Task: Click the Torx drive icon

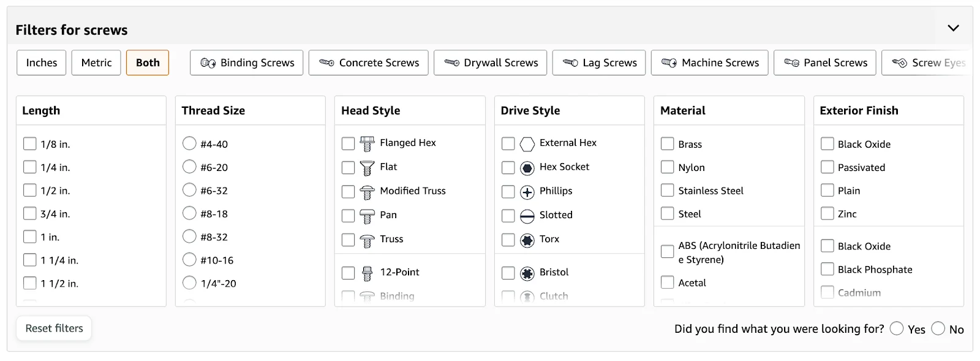Action: pyautogui.click(x=527, y=240)
